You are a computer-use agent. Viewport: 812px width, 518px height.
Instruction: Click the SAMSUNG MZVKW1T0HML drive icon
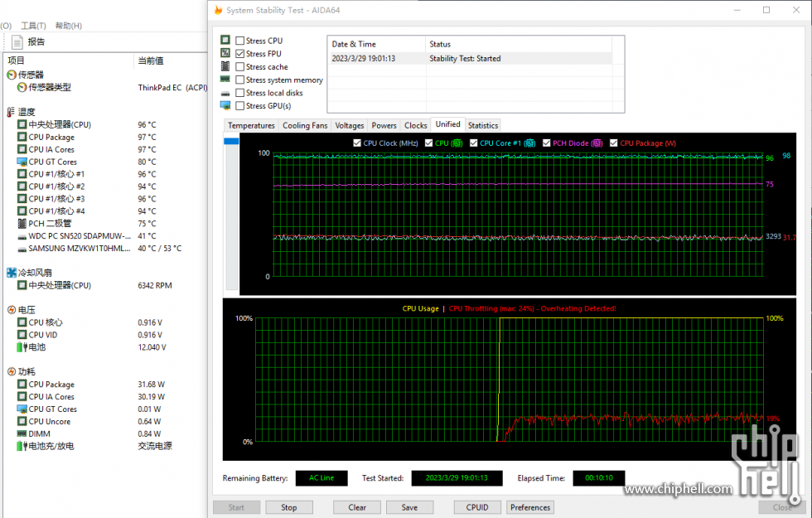[x=22, y=249]
